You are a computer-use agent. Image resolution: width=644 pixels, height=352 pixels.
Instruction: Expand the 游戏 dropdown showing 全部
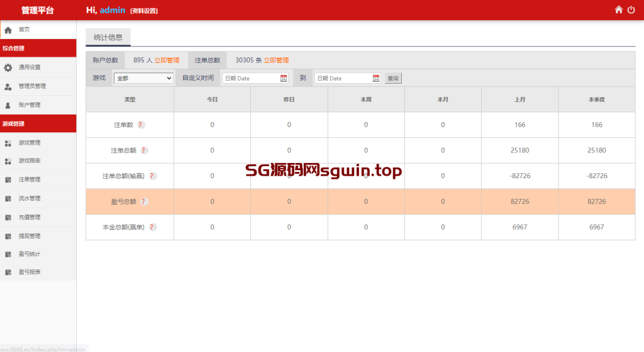click(143, 78)
